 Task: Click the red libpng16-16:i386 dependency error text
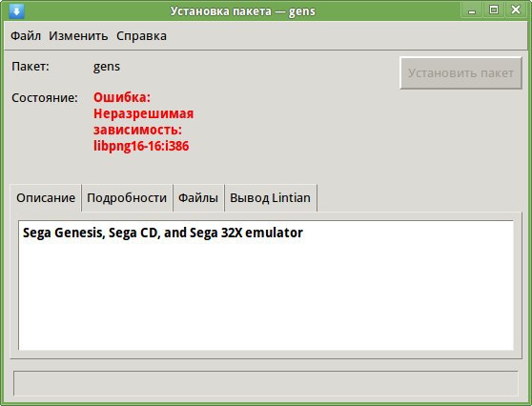tap(141, 146)
